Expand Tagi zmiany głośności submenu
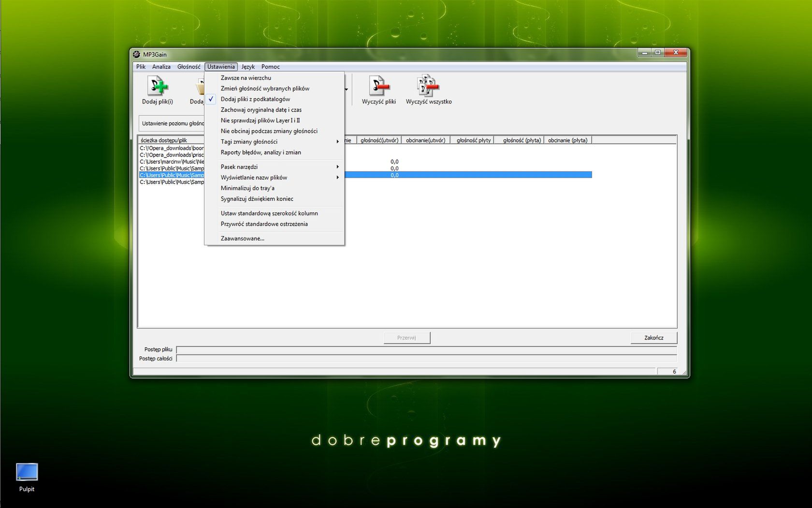Screen dimensions: 812x508 coord(275,142)
